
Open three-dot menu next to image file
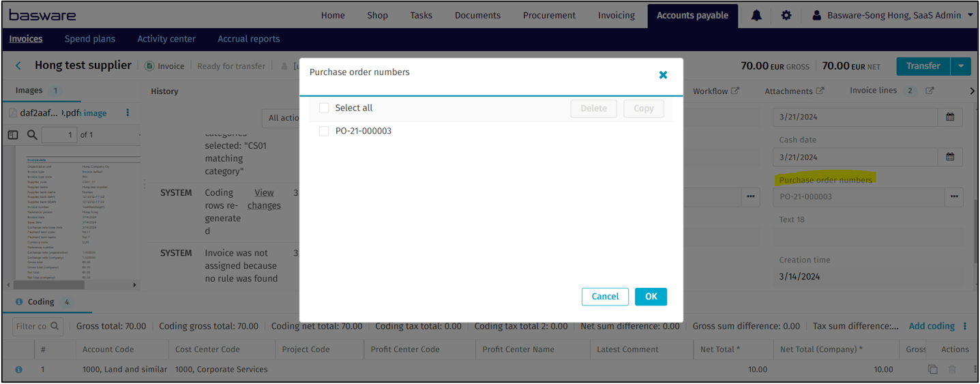point(128,113)
